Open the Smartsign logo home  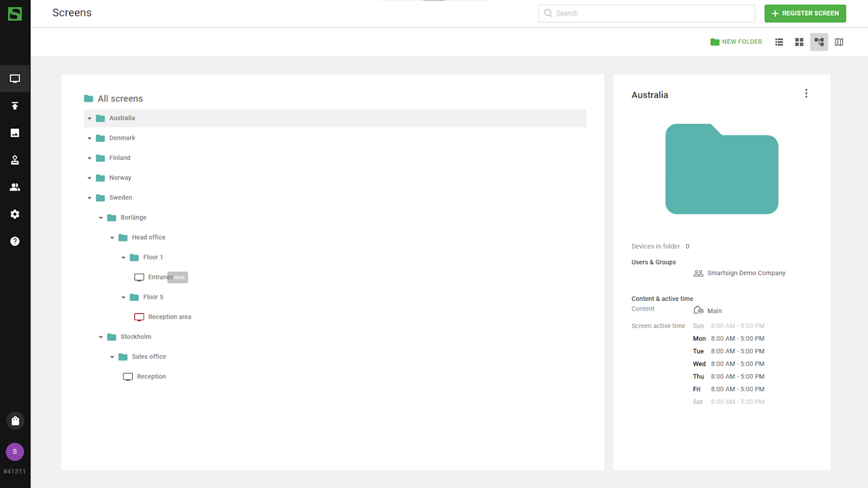15,13
